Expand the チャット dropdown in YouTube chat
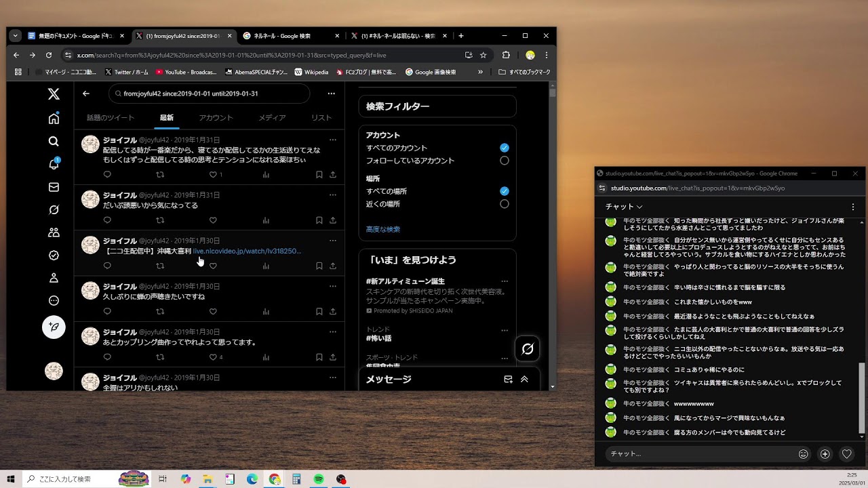 624,207
